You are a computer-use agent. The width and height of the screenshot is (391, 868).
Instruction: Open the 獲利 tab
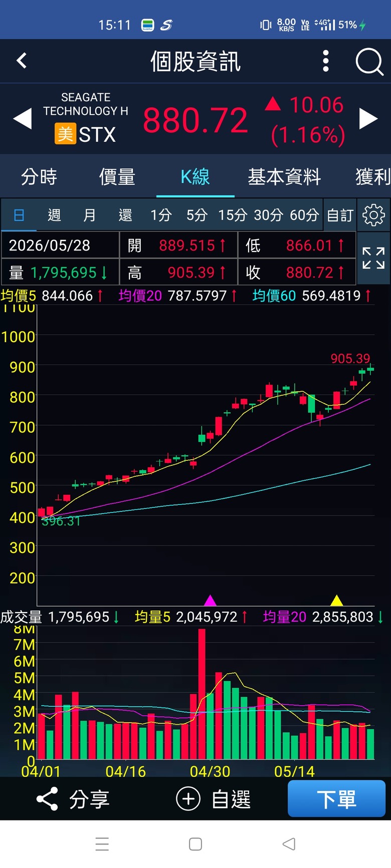(373, 177)
